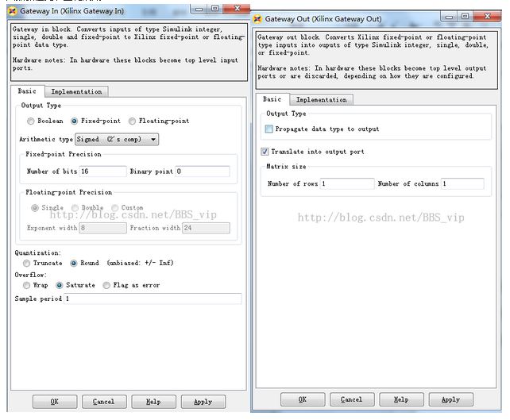This screenshot has height=420, width=510.
Task: Open Implementation tab in Gateway Out
Action: coord(322,100)
